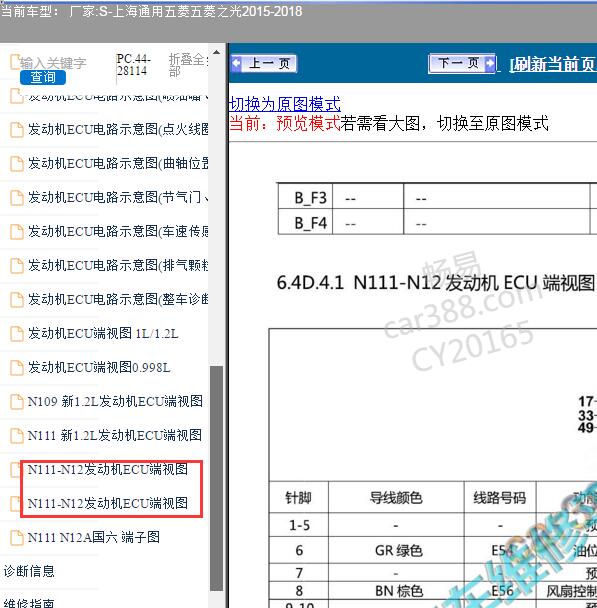The height and width of the screenshot is (608, 597).
Task: Click pin cell 1-5
Action: 299,525
